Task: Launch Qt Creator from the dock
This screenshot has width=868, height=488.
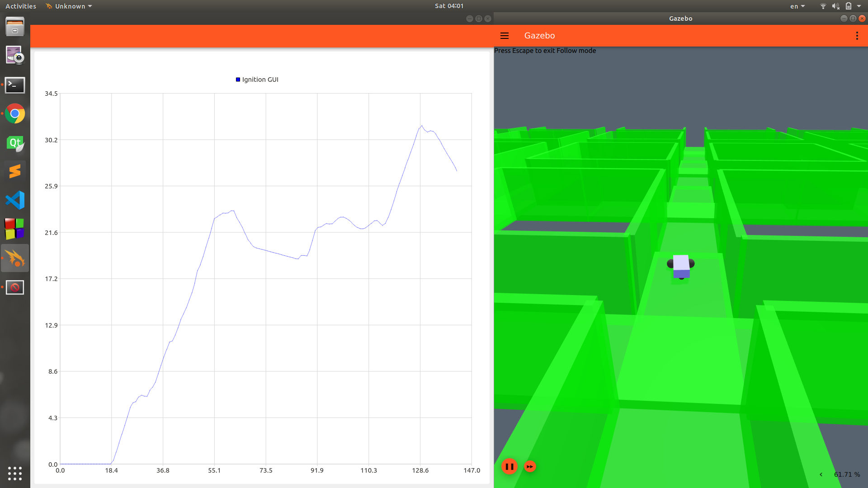Action: 15,143
